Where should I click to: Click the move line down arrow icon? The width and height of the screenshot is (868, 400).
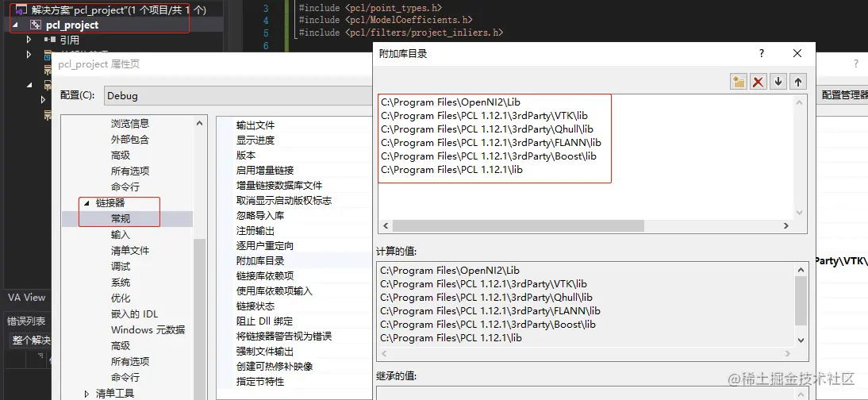tap(778, 82)
